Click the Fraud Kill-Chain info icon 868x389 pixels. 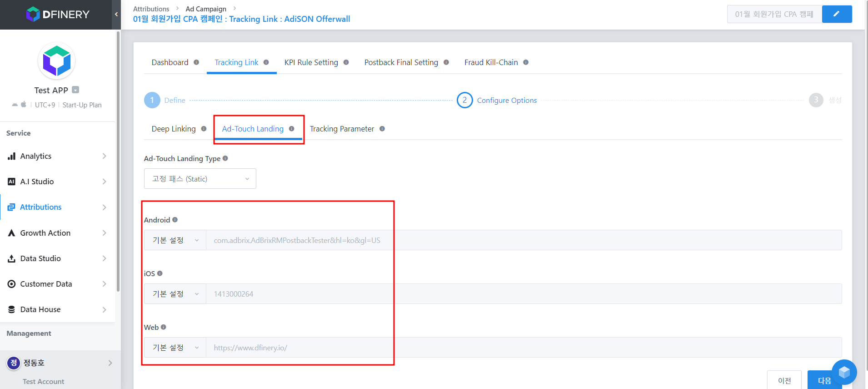click(526, 62)
